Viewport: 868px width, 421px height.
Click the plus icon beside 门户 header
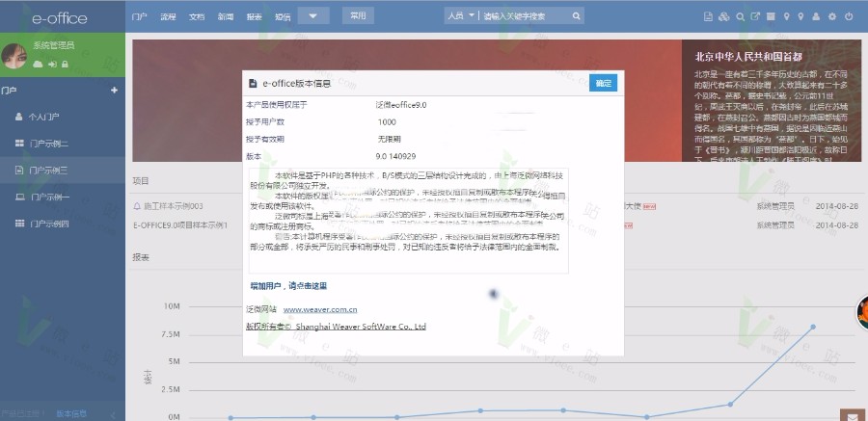[114, 90]
